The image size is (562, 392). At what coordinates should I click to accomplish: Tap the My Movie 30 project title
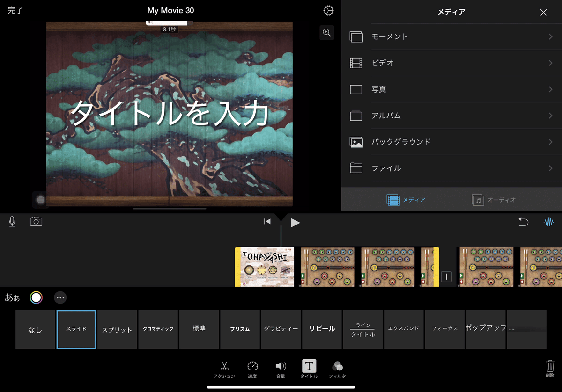pyautogui.click(x=170, y=10)
